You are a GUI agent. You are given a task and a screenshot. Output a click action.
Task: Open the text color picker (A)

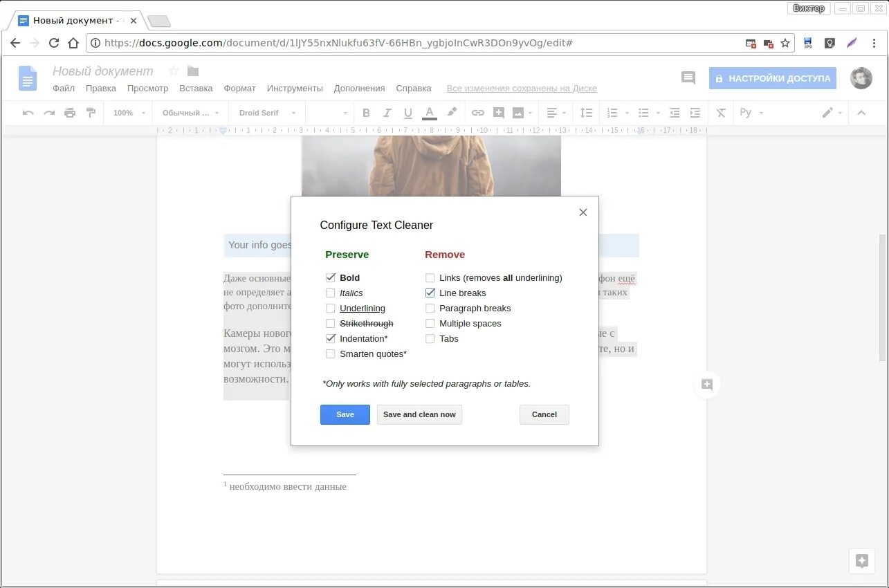[430, 113]
